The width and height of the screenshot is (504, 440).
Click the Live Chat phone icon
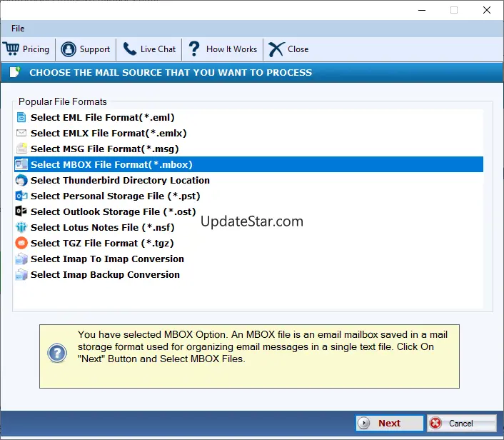point(130,49)
